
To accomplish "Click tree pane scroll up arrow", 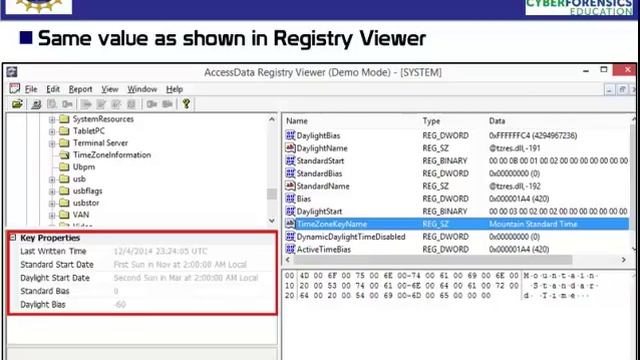I will 272,119.
